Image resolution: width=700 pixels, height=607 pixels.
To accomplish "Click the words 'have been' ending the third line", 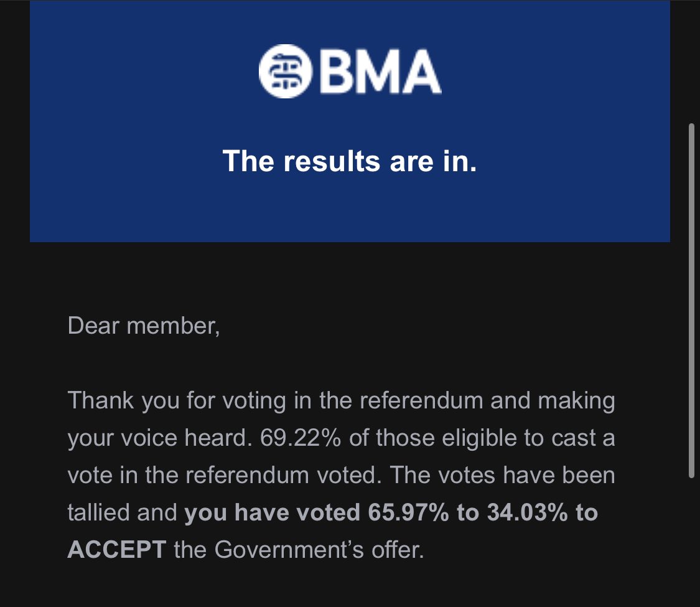I will pyautogui.click(x=559, y=475).
